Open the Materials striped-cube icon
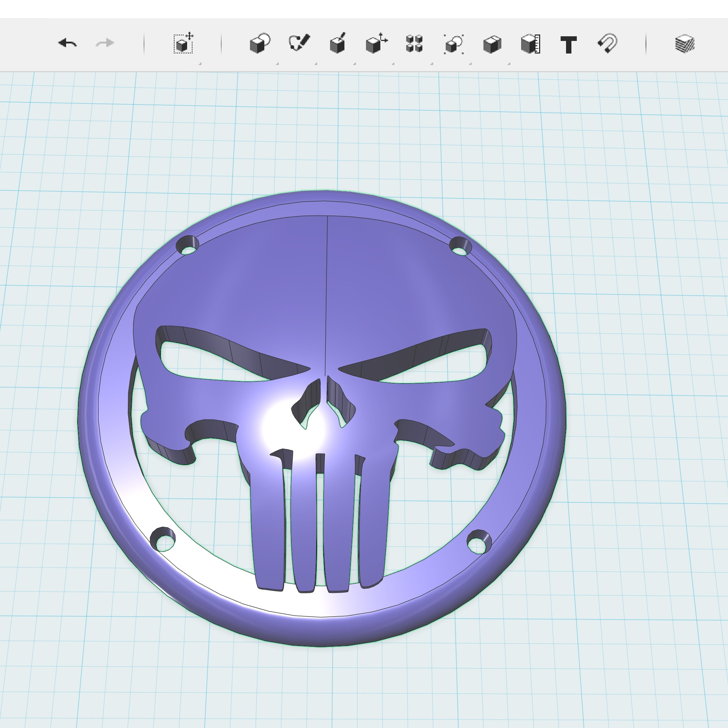Image resolution: width=728 pixels, height=728 pixels. [685, 44]
